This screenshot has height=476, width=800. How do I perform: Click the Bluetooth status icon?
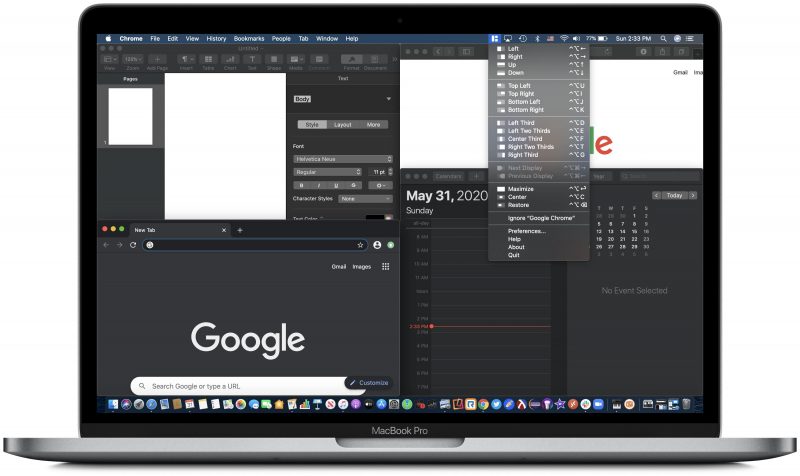coord(537,38)
